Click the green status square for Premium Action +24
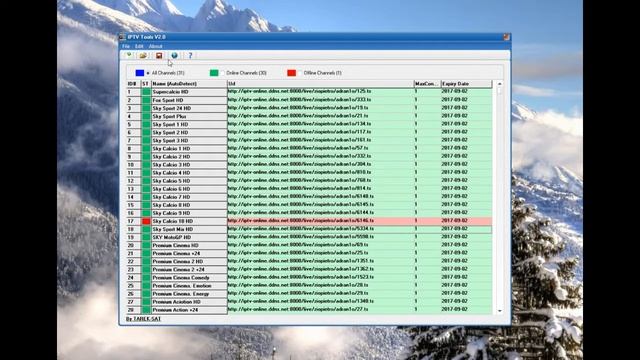The height and width of the screenshot is (360, 640). click(x=146, y=310)
